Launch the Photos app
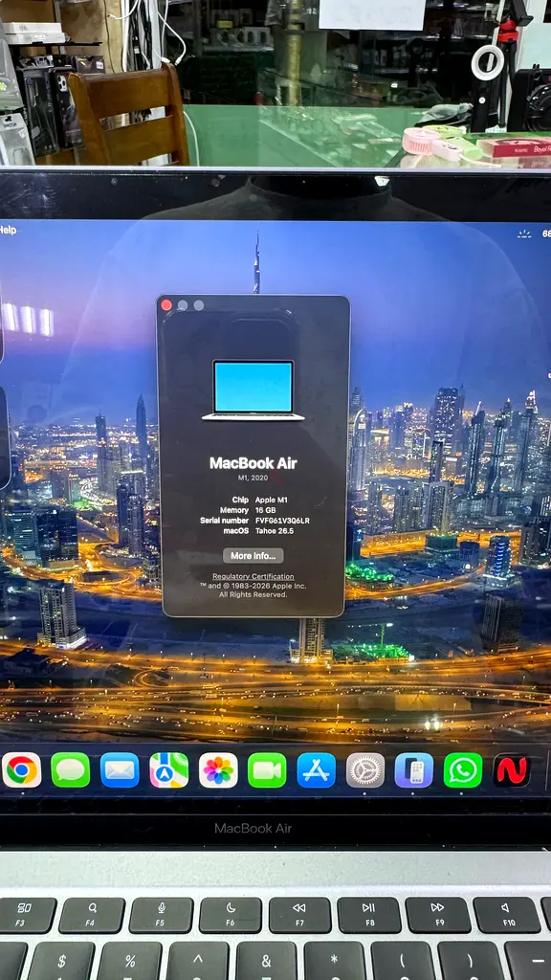The height and width of the screenshot is (980, 551). pos(219,770)
